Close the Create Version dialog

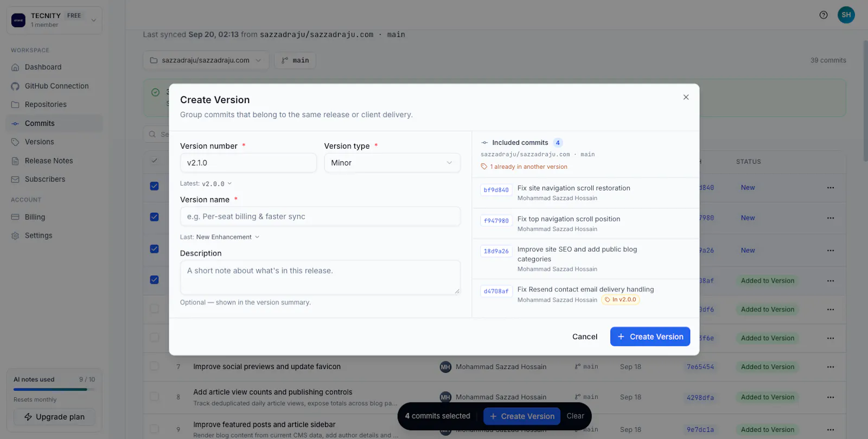click(686, 97)
